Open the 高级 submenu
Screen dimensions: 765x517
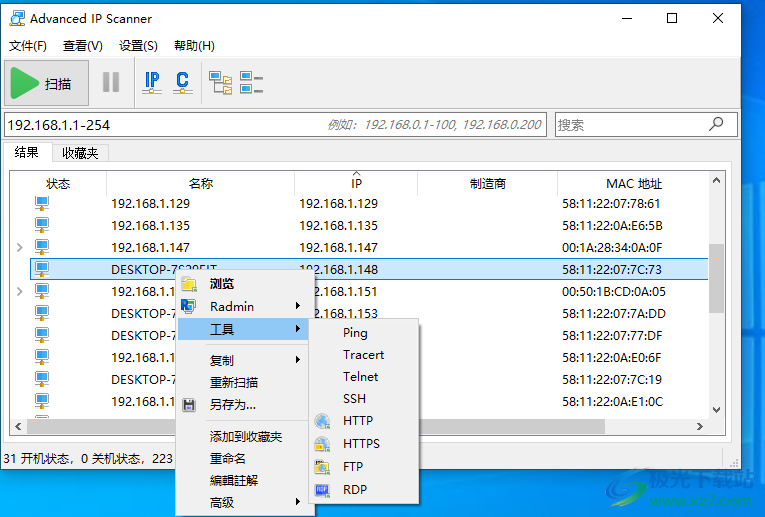(245, 502)
